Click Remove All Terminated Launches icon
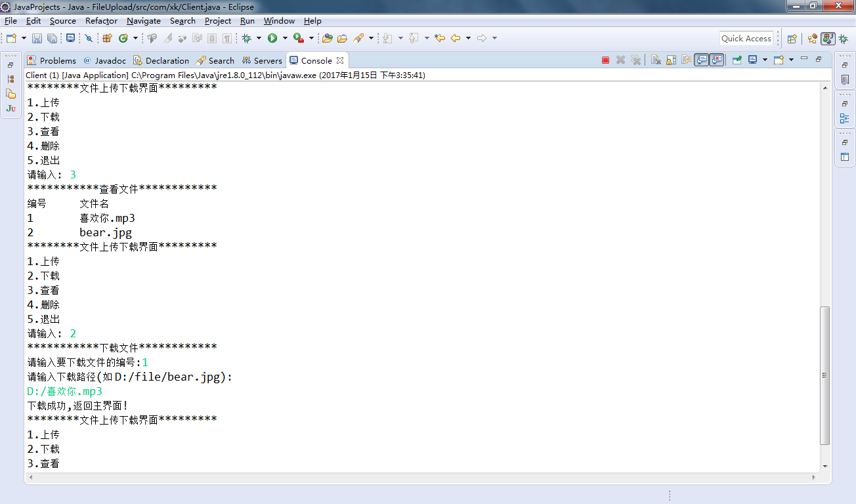Viewport: 856px width, 504px height. click(635, 60)
